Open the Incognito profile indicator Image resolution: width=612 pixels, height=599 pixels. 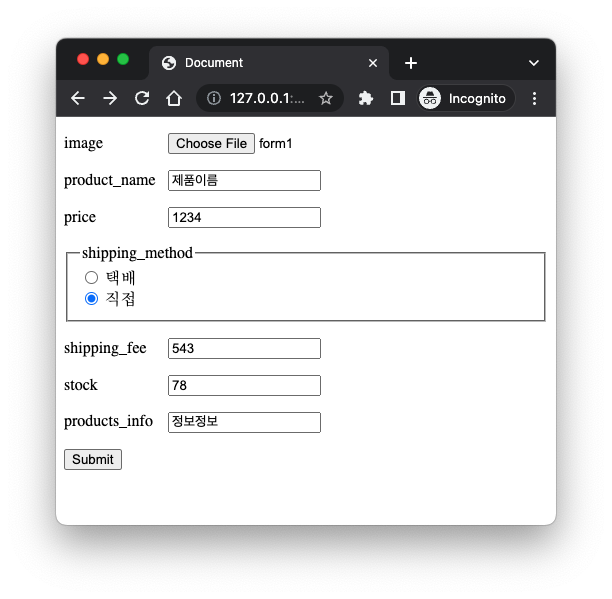[x=466, y=98]
